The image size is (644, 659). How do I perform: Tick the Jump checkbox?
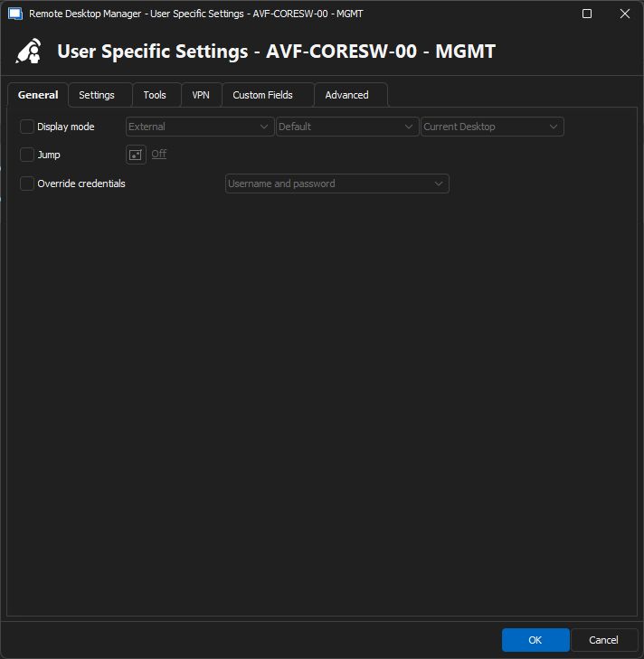tap(27, 155)
